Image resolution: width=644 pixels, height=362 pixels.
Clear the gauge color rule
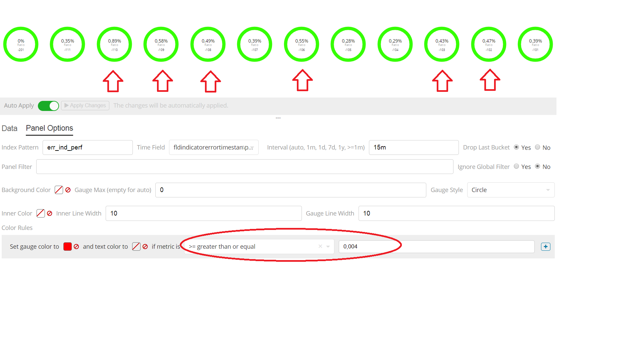click(76, 247)
